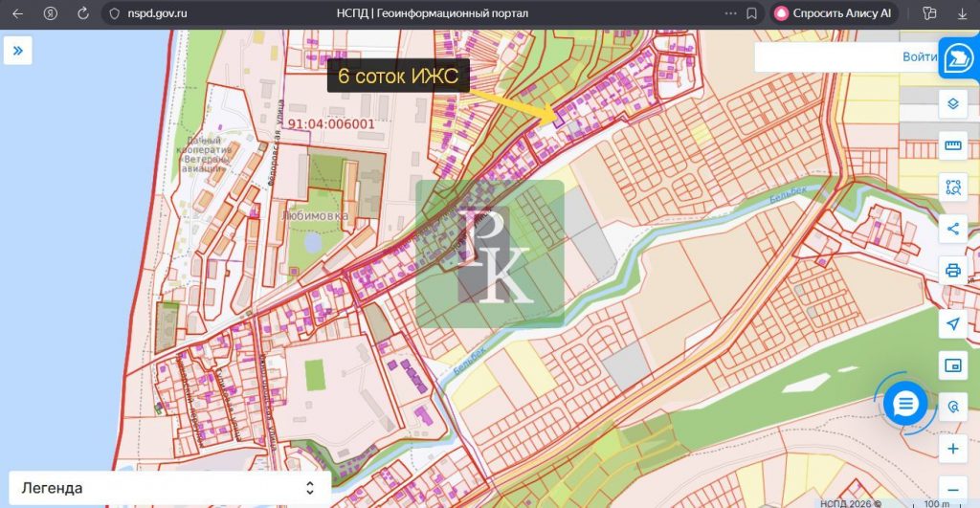Click Спросить Алису AI button
Screen dimensions: 980x508
(832, 14)
